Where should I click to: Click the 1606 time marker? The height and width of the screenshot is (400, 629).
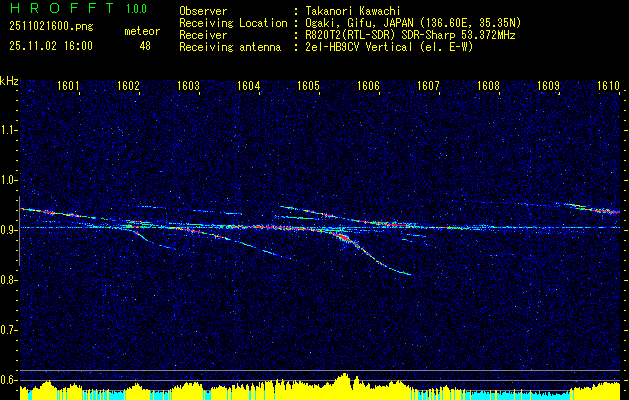coord(368,86)
